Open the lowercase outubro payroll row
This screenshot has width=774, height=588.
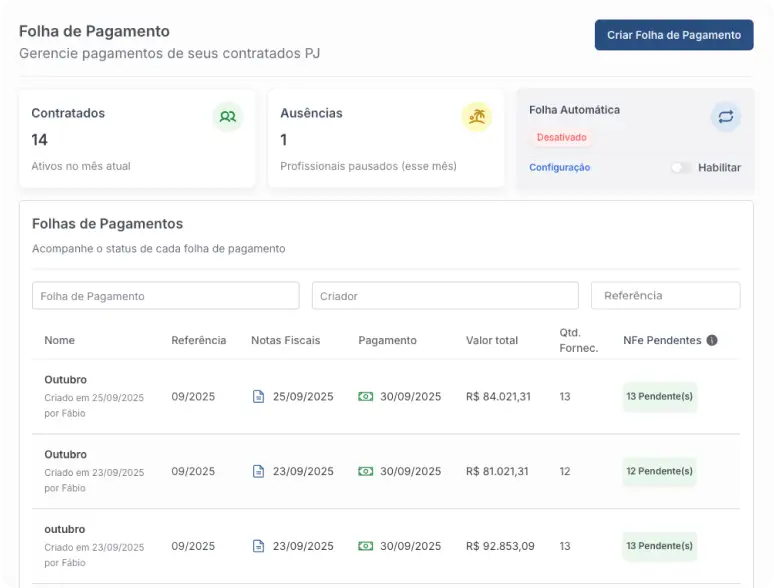(65, 529)
